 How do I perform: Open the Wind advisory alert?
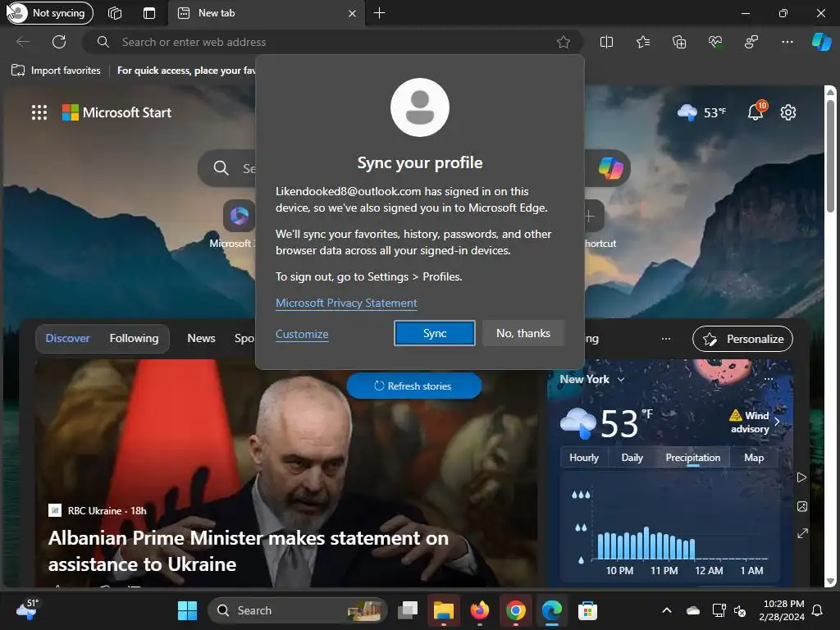(755, 422)
